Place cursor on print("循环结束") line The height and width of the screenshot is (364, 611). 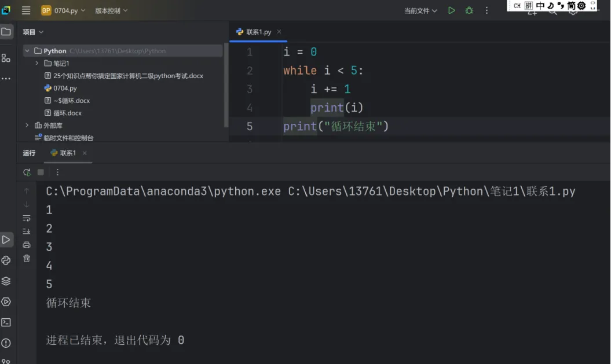(x=336, y=126)
